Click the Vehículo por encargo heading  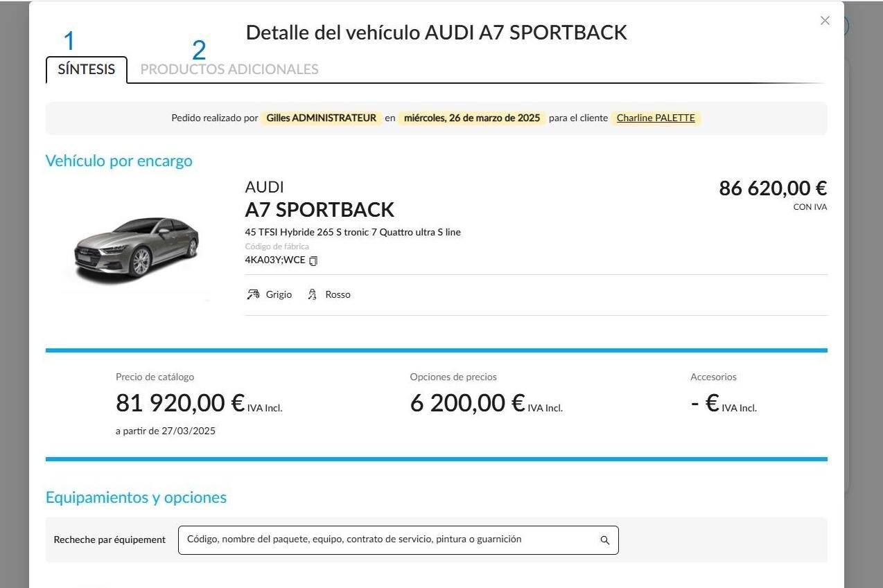(x=119, y=161)
